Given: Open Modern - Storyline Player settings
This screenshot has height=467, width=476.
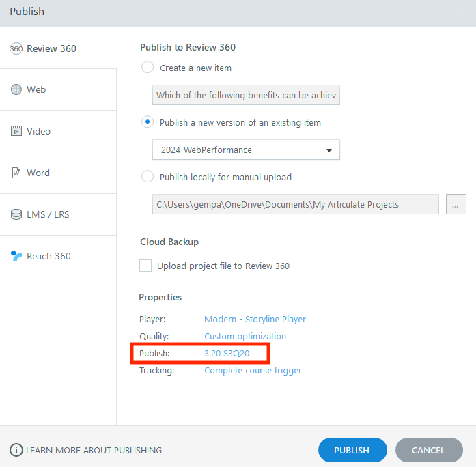Looking at the screenshot, I should pyautogui.click(x=255, y=319).
